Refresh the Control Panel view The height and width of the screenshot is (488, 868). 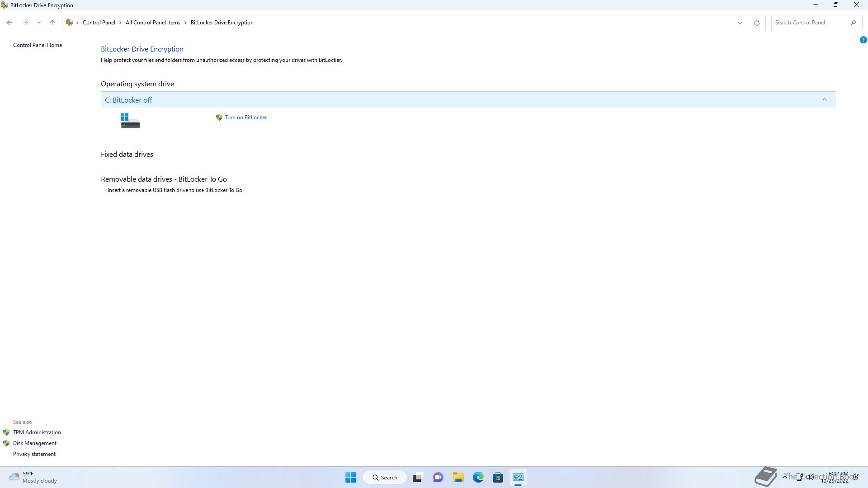pyautogui.click(x=756, y=23)
